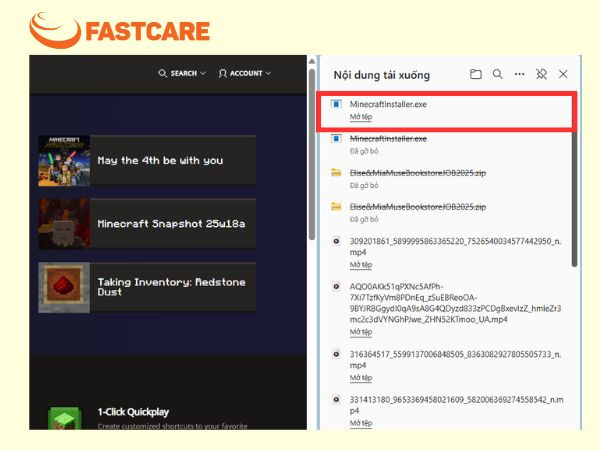Click the media icon for 331413180 mp4
This screenshot has width=600, height=450.
336,399
